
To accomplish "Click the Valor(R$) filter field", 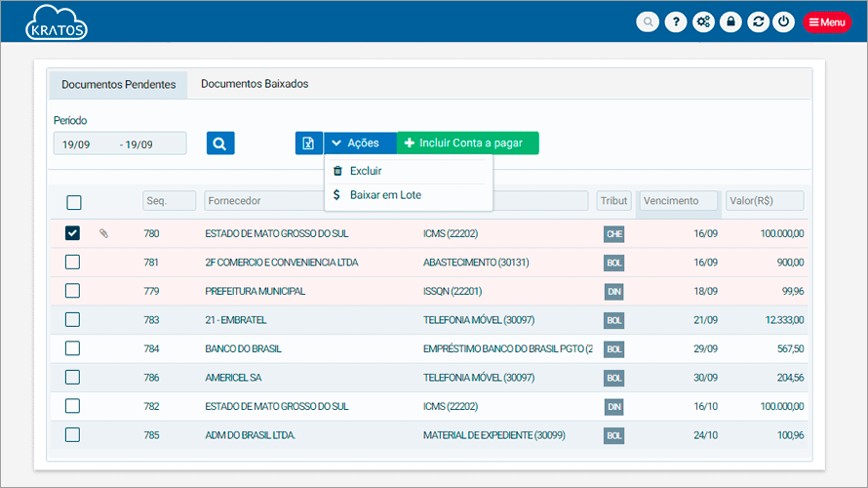I will pos(765,200).
